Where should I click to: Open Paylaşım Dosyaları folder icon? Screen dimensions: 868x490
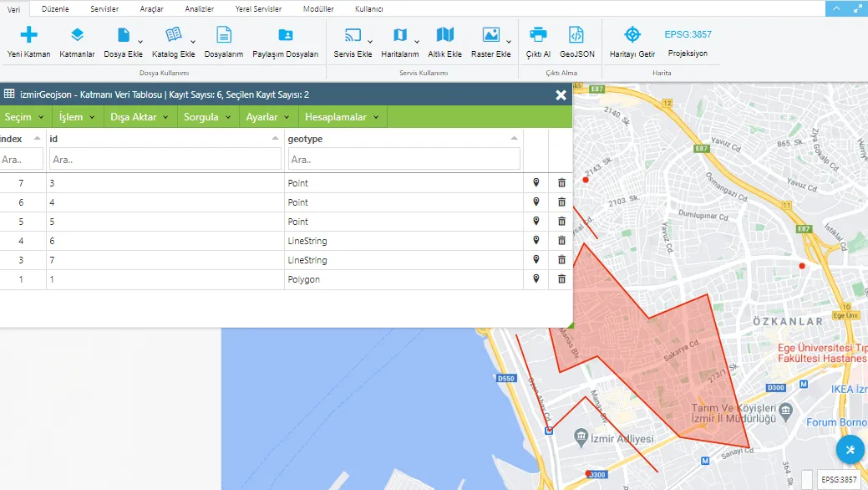pyautogui.click(x=286, y=35)
